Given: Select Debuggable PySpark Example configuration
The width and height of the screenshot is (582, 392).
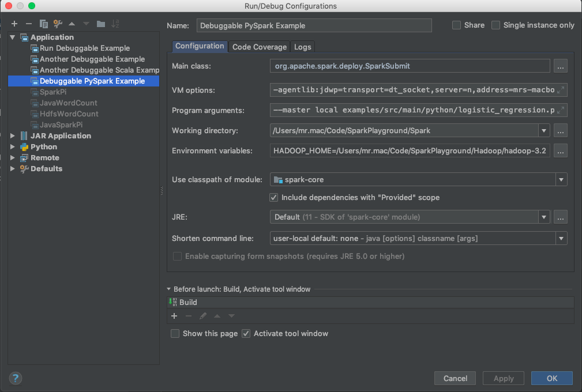Looking at the screenshot, I should pos(84,81).
